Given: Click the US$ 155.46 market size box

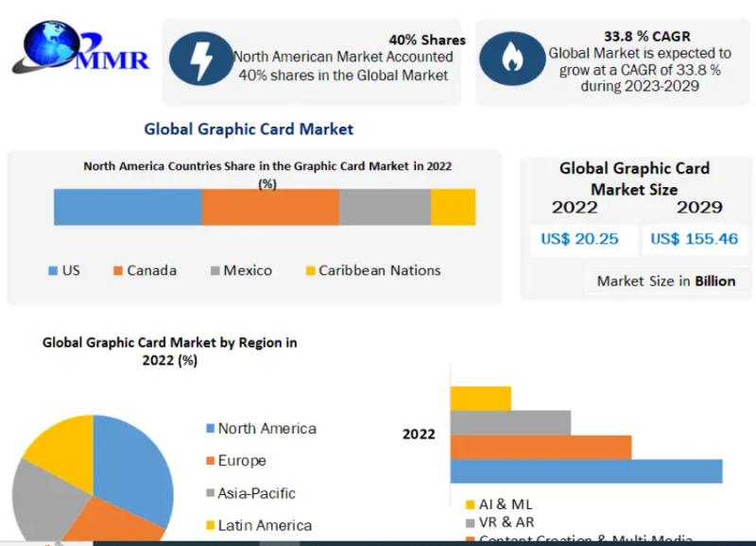Looking at the screenshot, I should tap(694, 239).
